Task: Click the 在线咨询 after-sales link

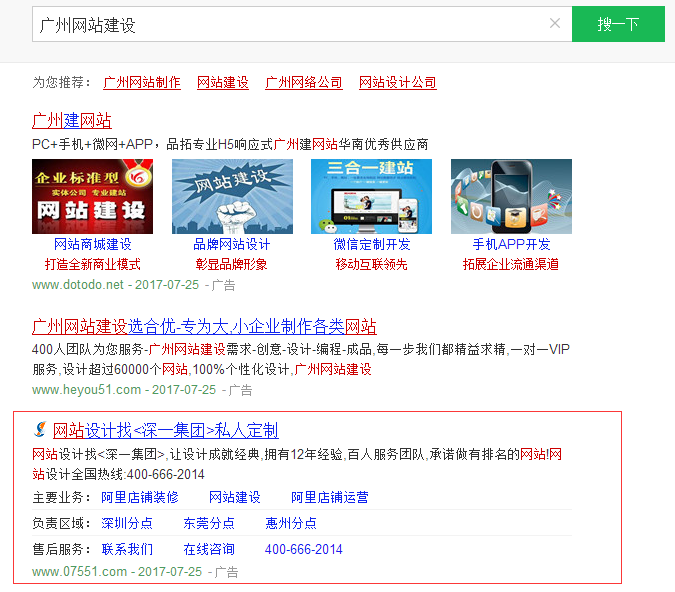Action: (x=209, y=549)
